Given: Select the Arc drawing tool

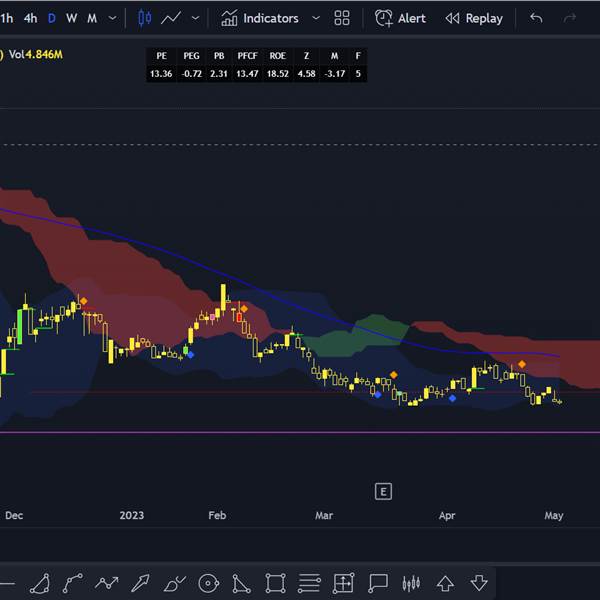Looking at the screenshot, I should [x=40, y=583].
